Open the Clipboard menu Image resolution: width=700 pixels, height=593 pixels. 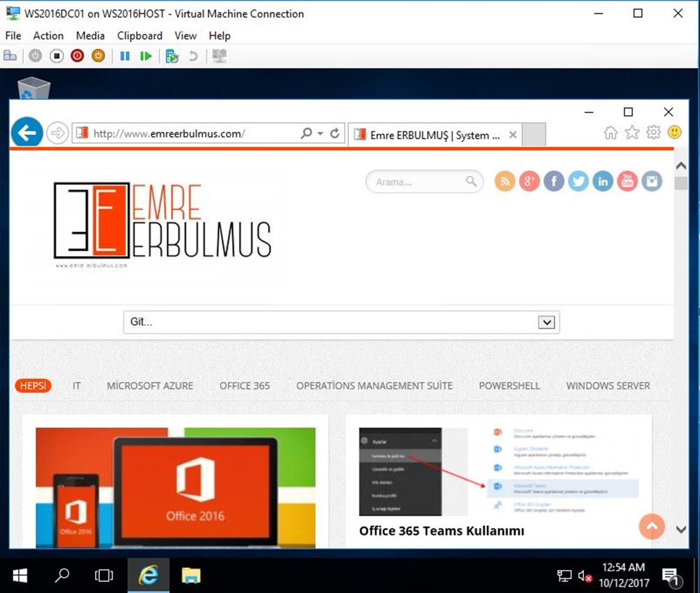(x=140, y=36)
